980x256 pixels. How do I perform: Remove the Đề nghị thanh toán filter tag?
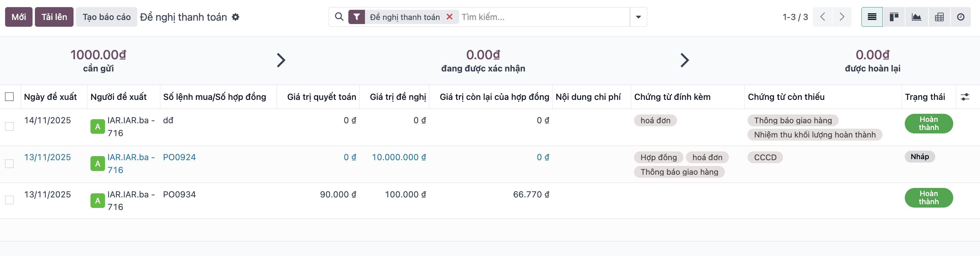pyautogui.click(x=449, y=17)
